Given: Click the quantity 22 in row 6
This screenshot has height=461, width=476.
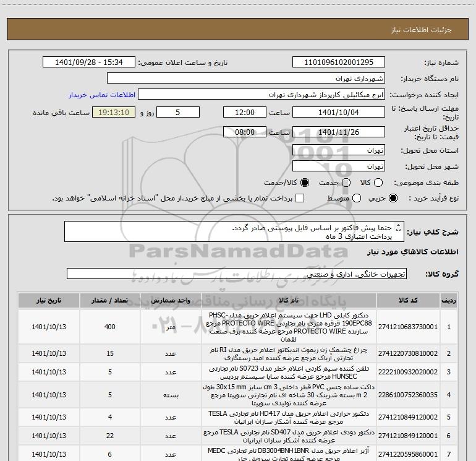Looking at the screenshot, I should [x=109, y=436].
